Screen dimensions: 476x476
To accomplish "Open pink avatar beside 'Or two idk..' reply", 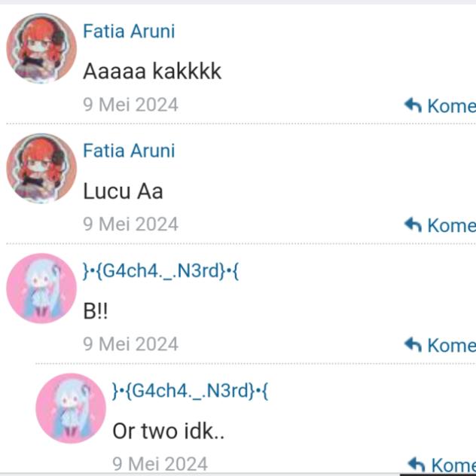I will 71,408.
